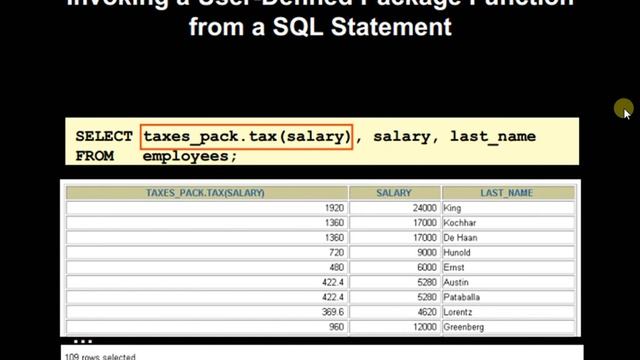Select tax value 960 in Greenberg's row
Screen dimensions: 640x360
point(336,327)
